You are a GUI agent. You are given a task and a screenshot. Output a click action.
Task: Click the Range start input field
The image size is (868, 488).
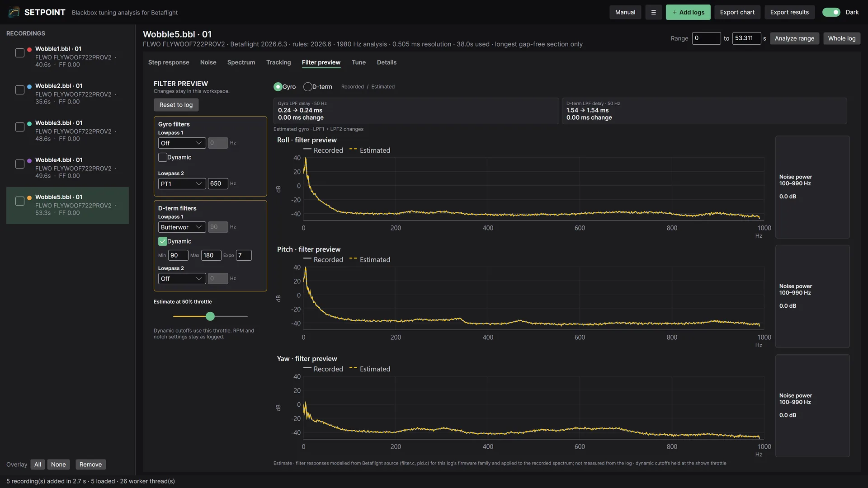click(x=706, y=38)
